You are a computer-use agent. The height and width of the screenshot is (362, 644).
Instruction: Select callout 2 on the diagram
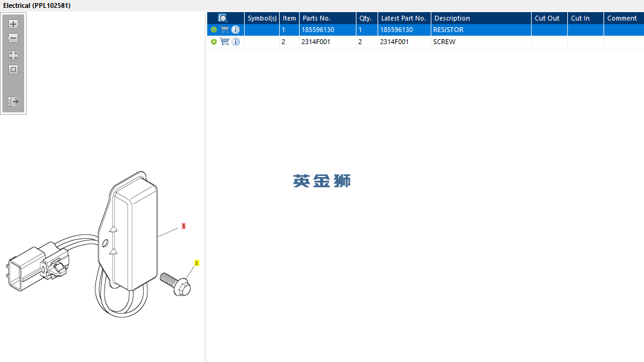(197, 263)
